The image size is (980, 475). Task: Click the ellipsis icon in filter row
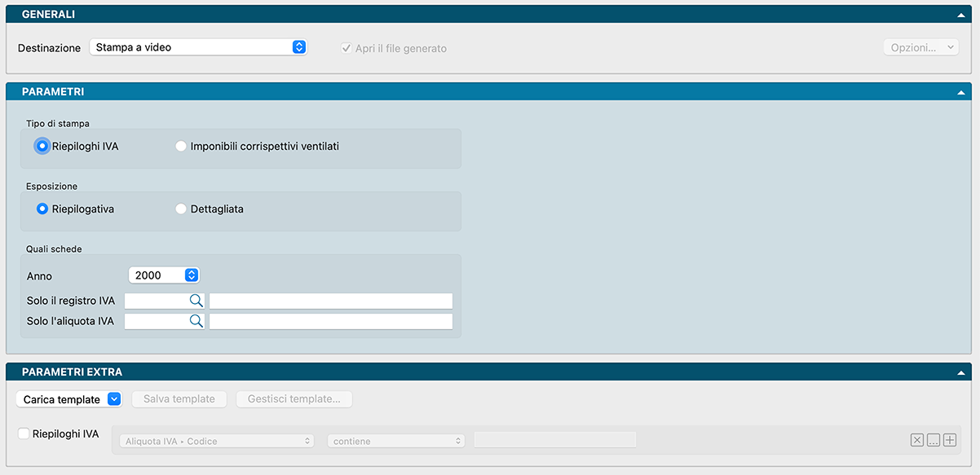click(x=934, y=441)
